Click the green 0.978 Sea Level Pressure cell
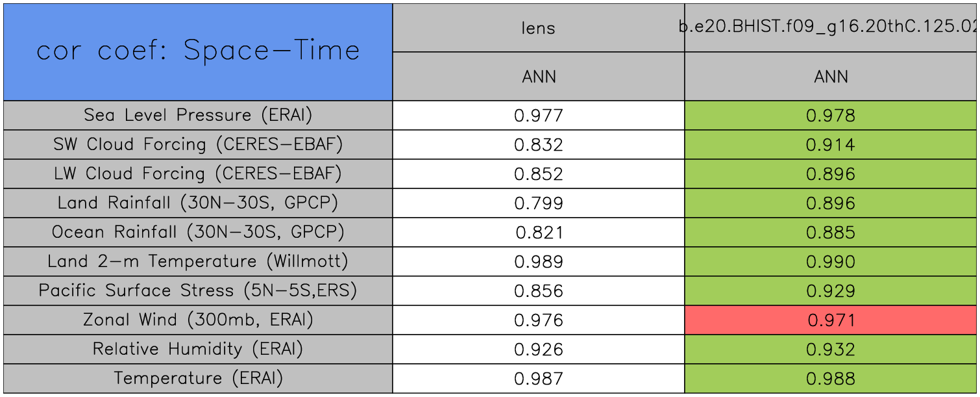 click(x=831, y=116)
